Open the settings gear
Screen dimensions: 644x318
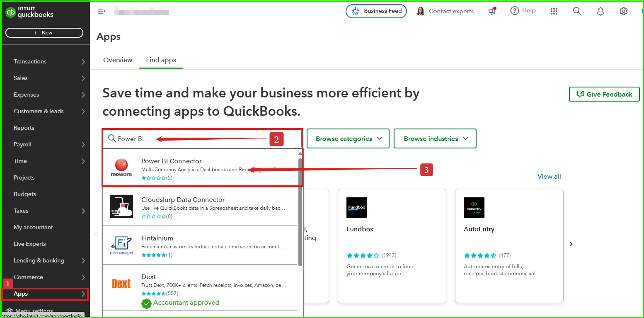623,11
